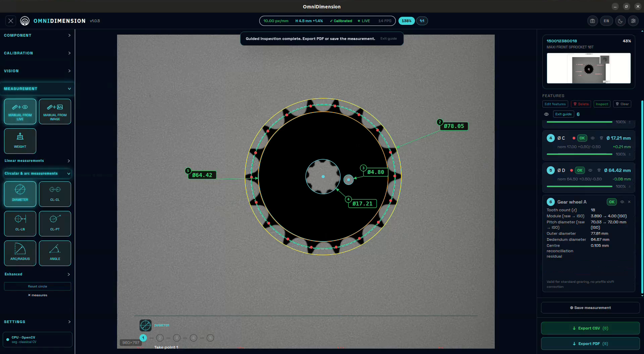The image size is (644, 354).
Task: Delete the Ø C feature trash icon
Action: (601, 138)
